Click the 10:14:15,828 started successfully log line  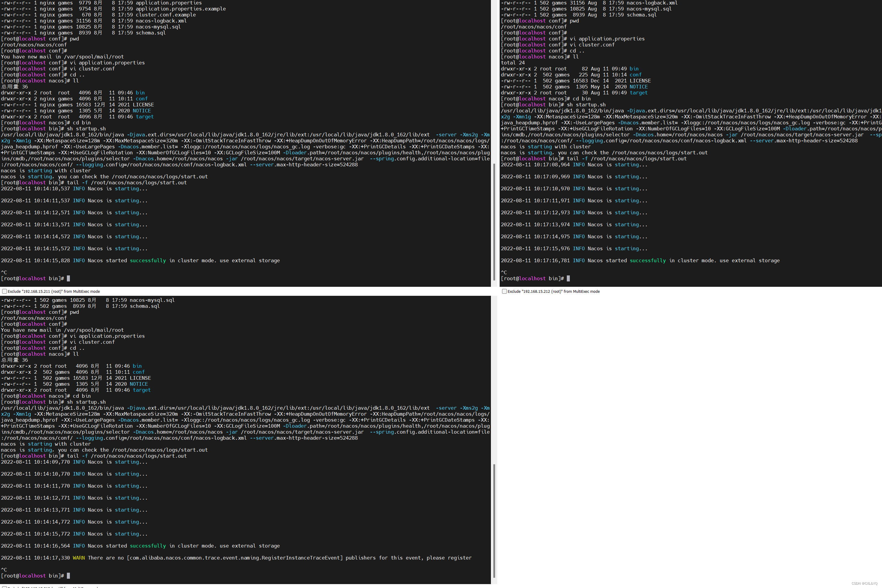[x=140, y=261]
